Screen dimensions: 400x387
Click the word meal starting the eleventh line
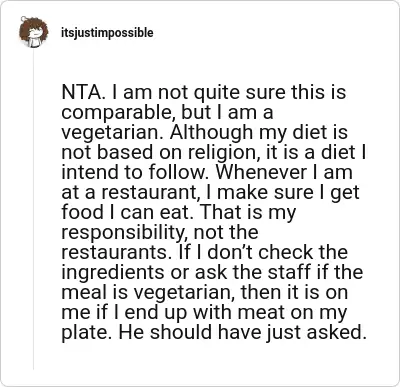point(82,292)
